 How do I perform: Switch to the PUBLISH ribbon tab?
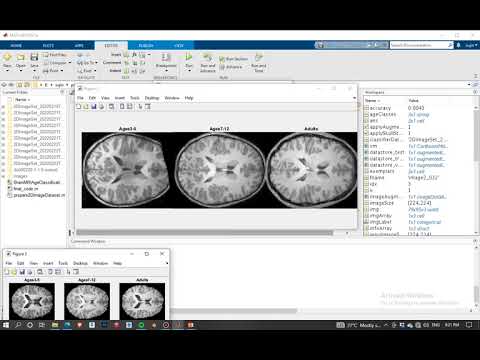coord(146,45)
